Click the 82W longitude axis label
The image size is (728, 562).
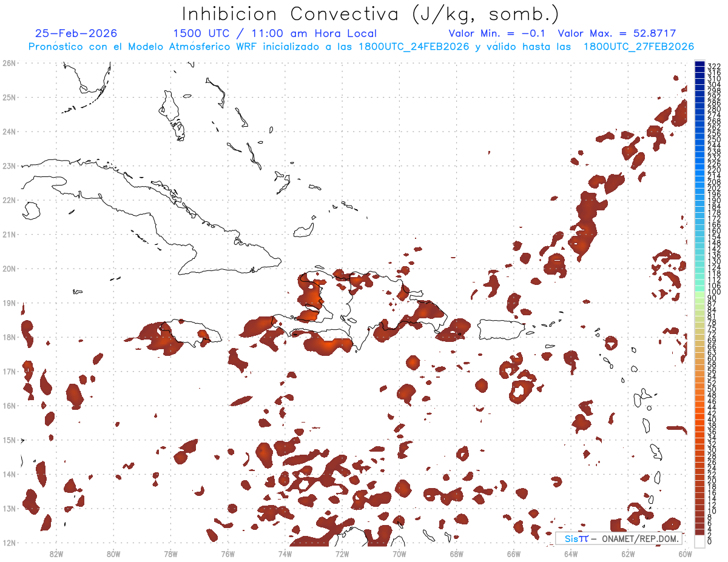[x=56, y=553]
